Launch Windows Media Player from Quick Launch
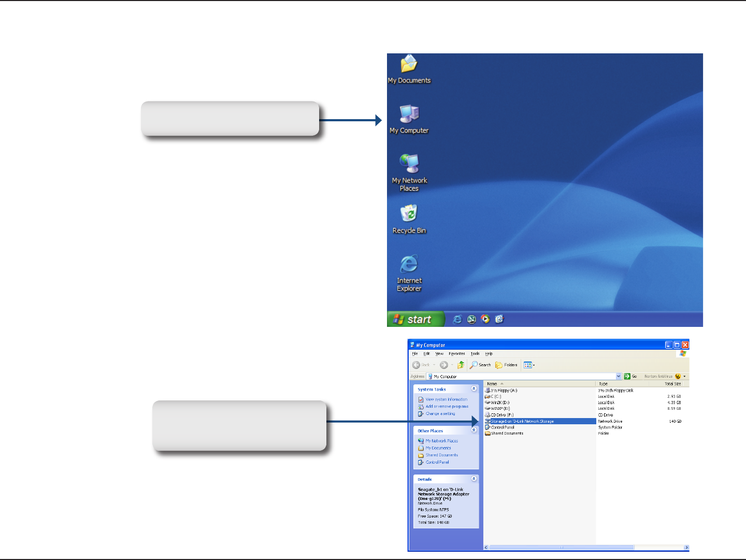Viewport: 746px width, 560px height. pyautogui.click(x=485, y=319)
